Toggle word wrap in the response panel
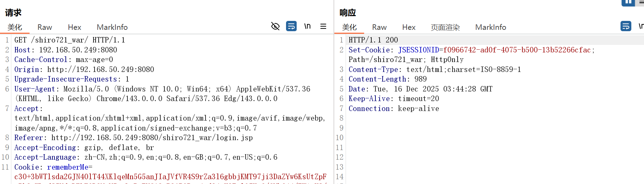 coord(626,26)
